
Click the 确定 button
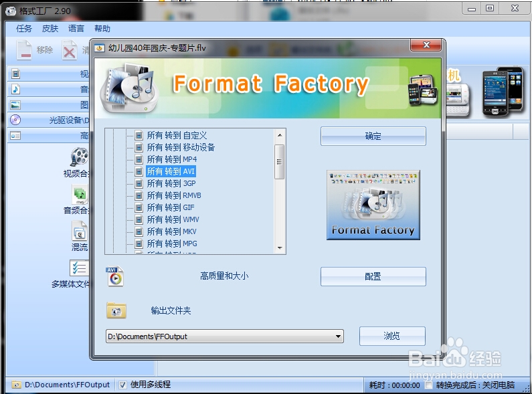coord(373,136)
